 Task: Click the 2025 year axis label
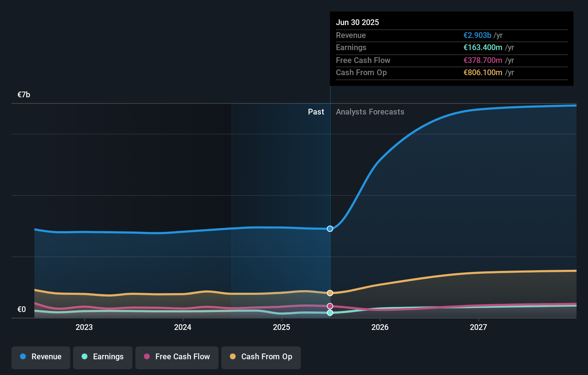tap(281, 327)
